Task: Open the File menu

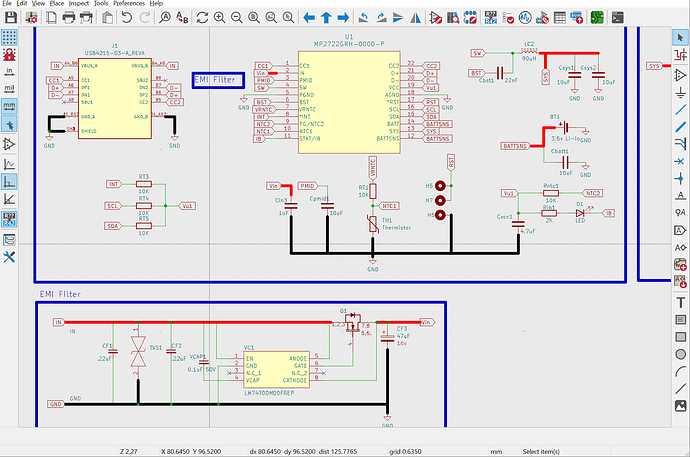Action: (x=9, y=4)
